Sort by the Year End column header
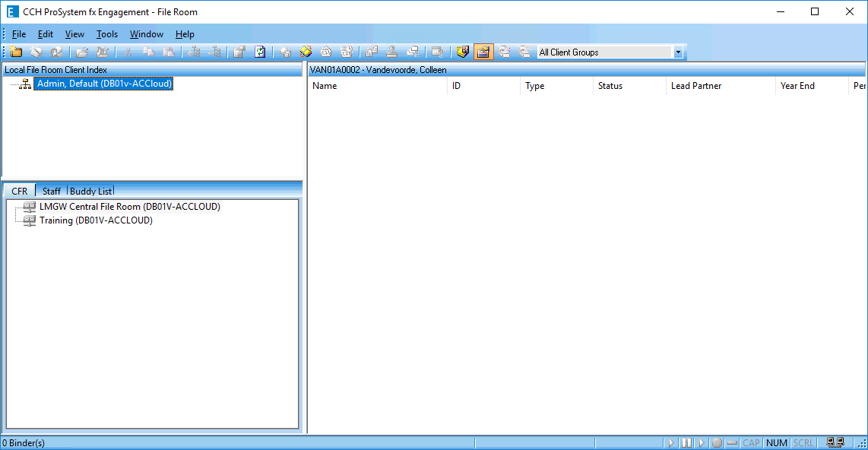This screenshot has width=868, height=450. click(x=812, y=86)
